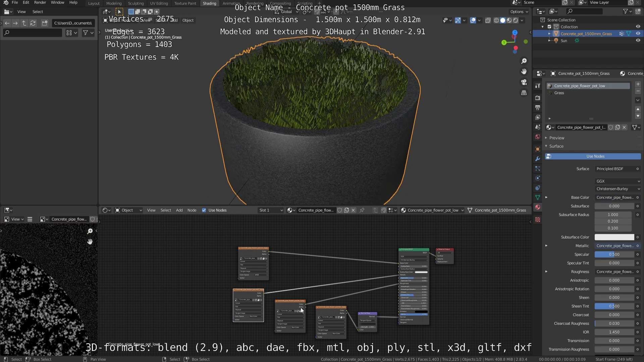The image size is (644, 362).
Task: Click the viewport pan hand gizmo
Action: click(x=524, y=71)
